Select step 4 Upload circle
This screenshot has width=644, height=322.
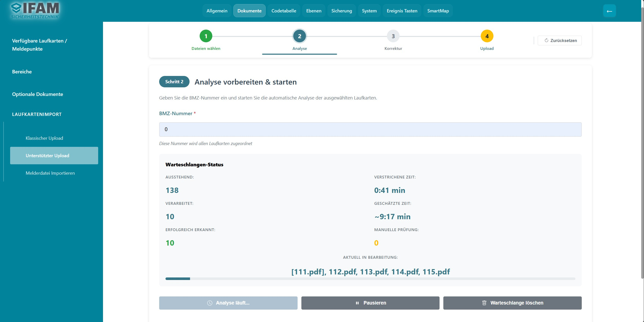pyautogui.click(x=487, y=36)
